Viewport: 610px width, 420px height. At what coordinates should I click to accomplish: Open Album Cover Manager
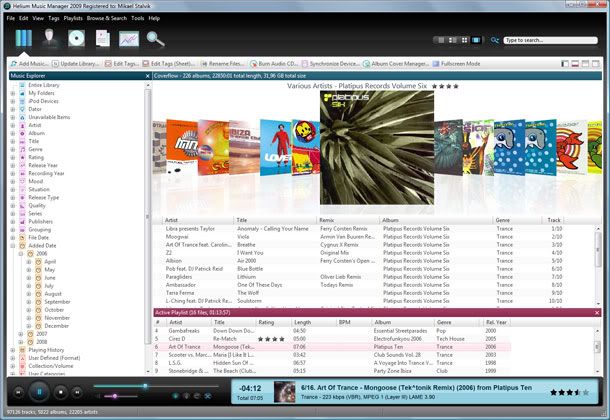click(x=396, y=64)
